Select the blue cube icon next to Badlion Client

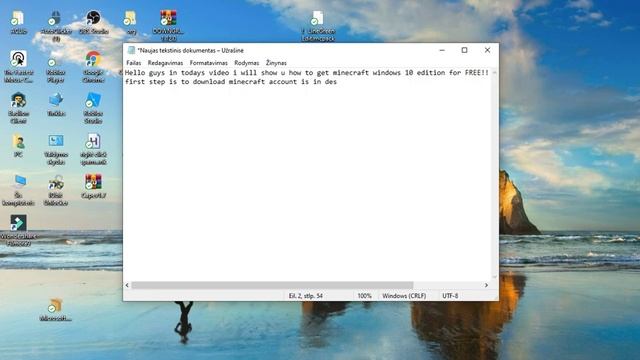click(56, 104)
